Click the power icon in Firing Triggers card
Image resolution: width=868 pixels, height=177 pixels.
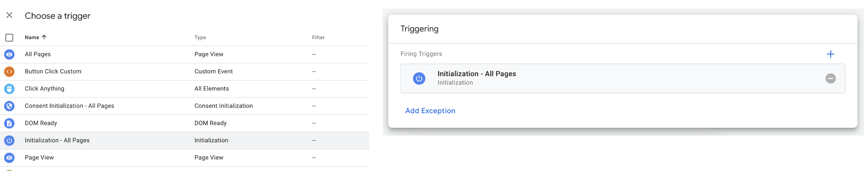419,79
